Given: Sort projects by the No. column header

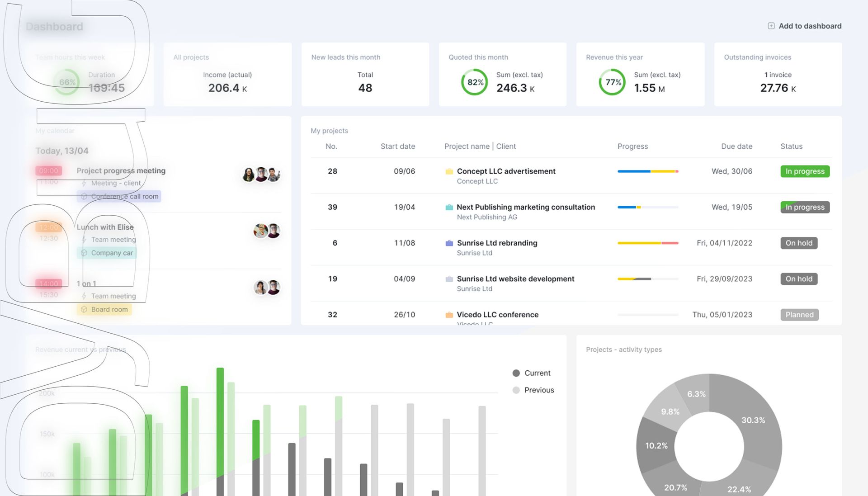Looking at the screenshot, I should click(331, 146).
